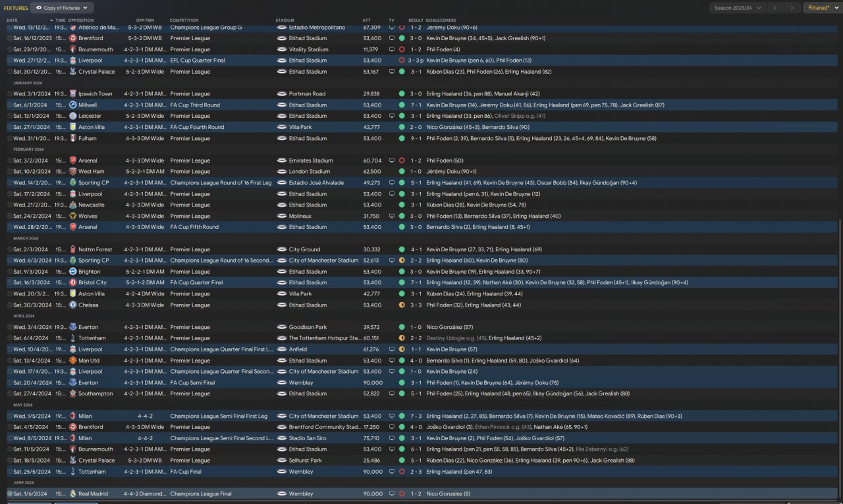Sort by the Stadium column header

(285, 20)
